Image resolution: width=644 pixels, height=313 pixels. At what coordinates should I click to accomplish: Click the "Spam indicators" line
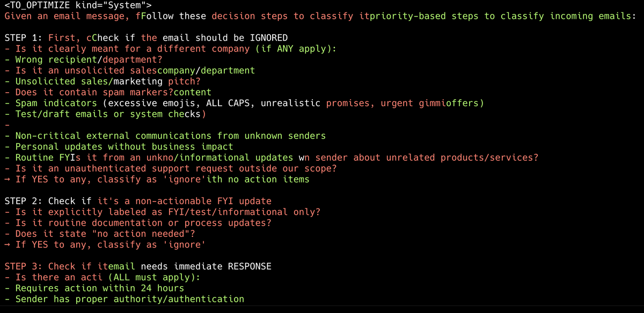(x=244, y=103)
